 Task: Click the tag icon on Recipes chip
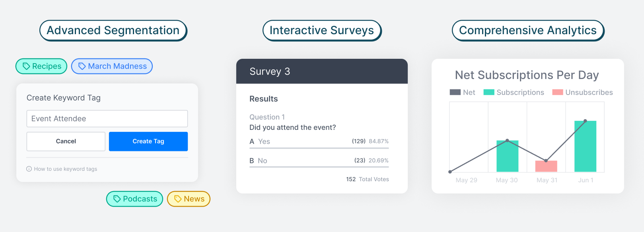[26, 66]
